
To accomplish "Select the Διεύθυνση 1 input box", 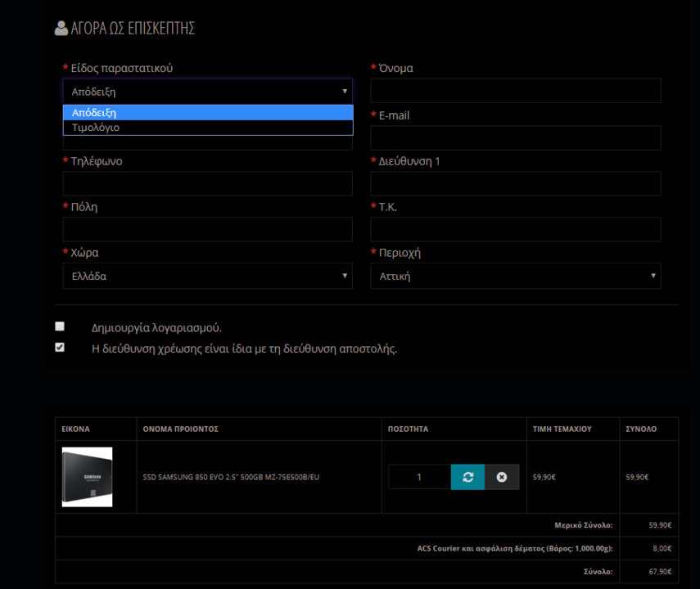I will (x=515, y=184).
